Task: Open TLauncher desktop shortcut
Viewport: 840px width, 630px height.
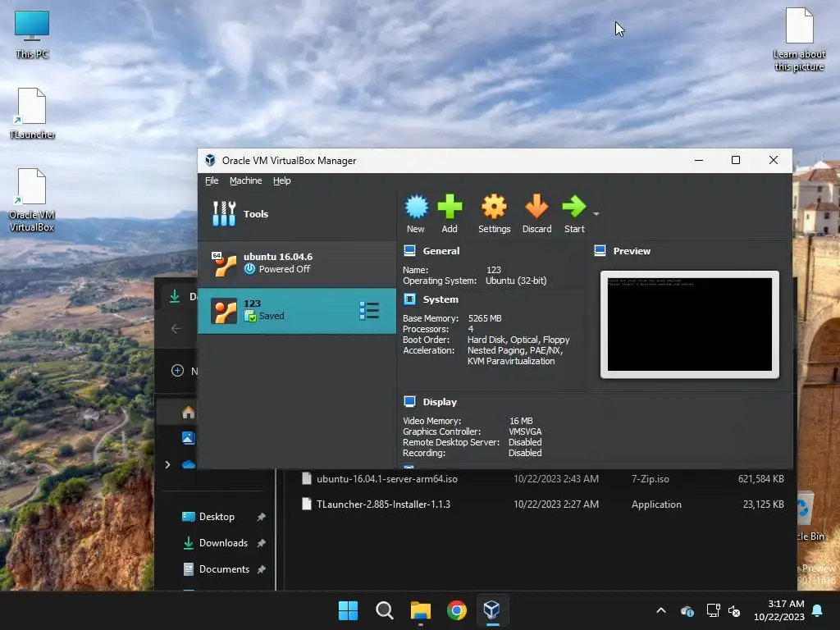Action: tap(32, 113)
